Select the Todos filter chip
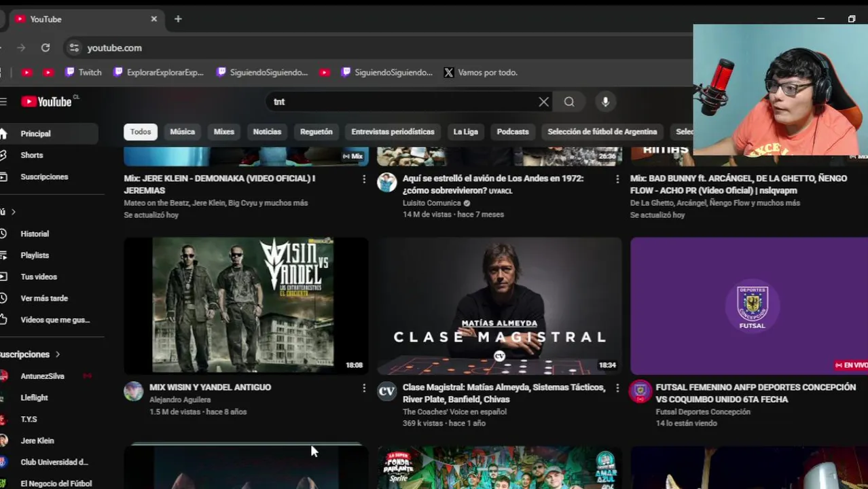The width and height of the screenshot is (868, 489). coord(141,132)
